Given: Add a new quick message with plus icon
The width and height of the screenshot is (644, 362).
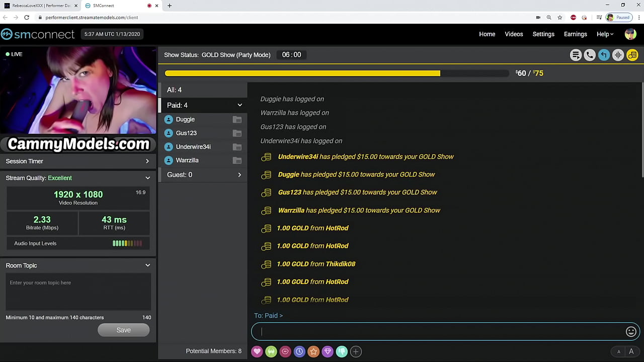Looking at the screenshot, I should (356, 351).
